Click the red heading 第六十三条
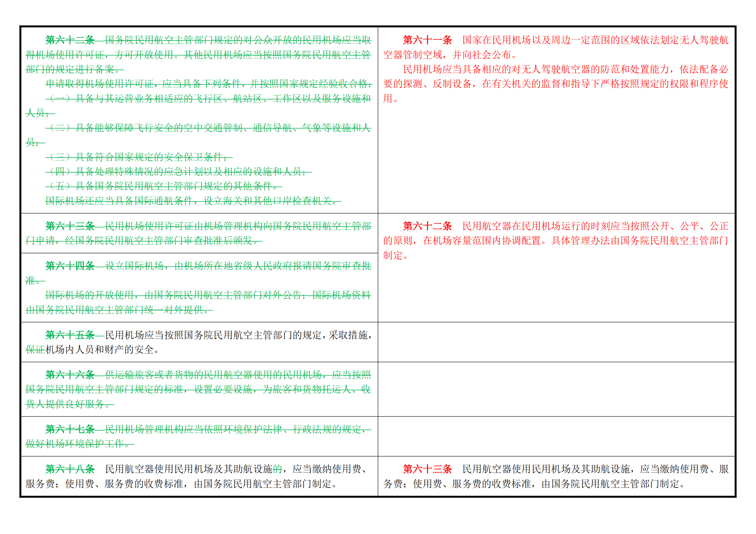 pyautogui.click(x=427, y=469)
